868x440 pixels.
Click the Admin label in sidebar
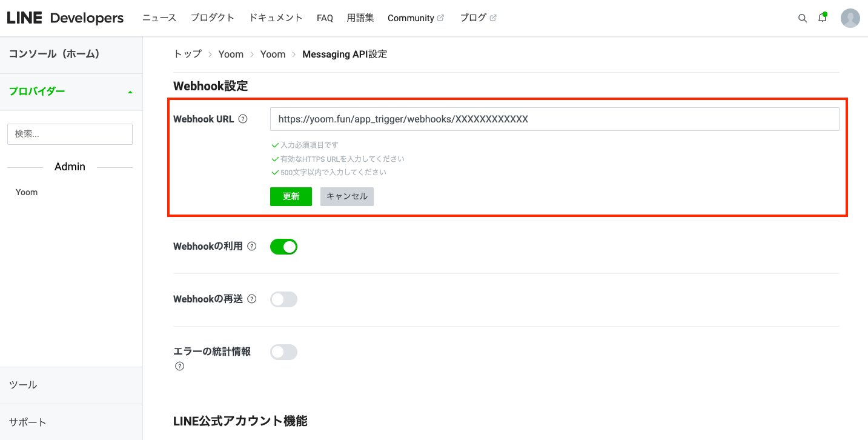[70, 167]
